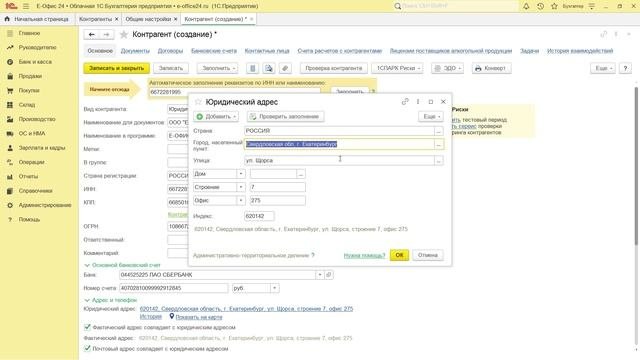Open help question mark button

point(625,68)
